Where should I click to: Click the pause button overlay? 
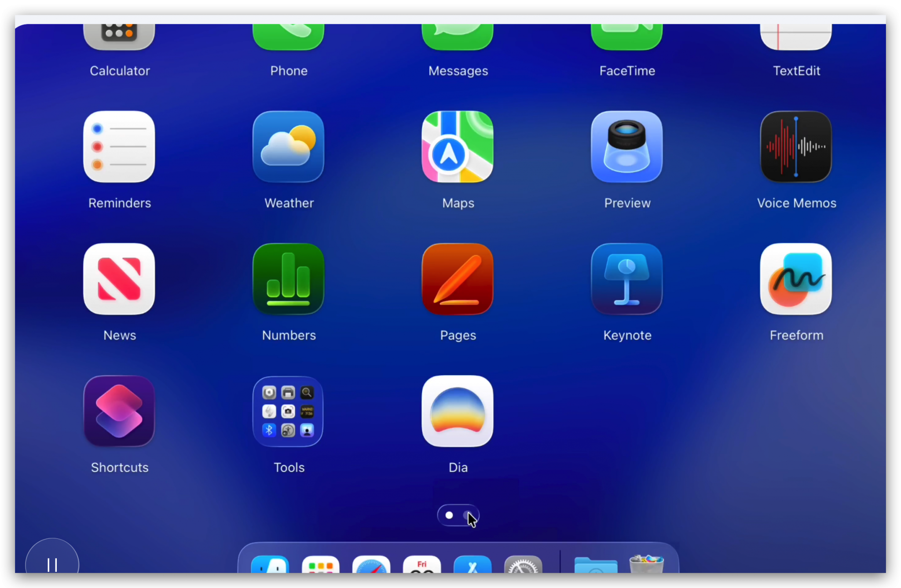tap(52, 556)
